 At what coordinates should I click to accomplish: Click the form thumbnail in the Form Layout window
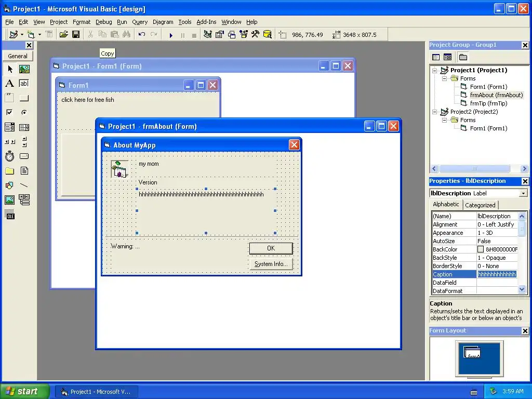point(472,353)
